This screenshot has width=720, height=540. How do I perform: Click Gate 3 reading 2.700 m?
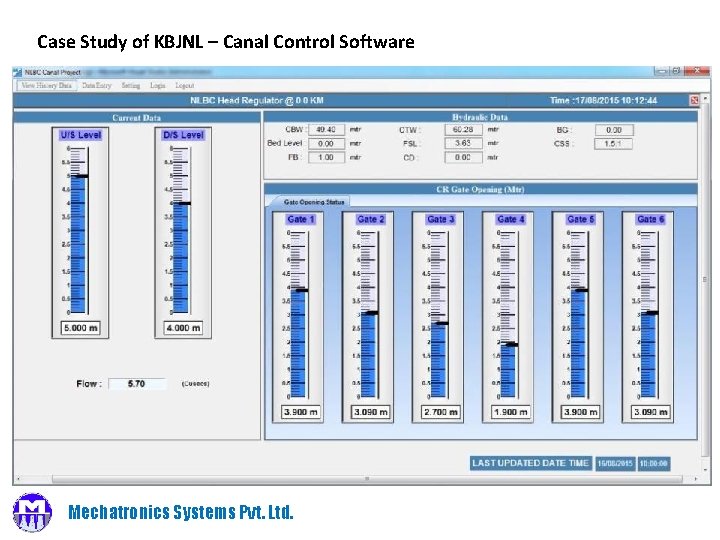coord(441,412)
